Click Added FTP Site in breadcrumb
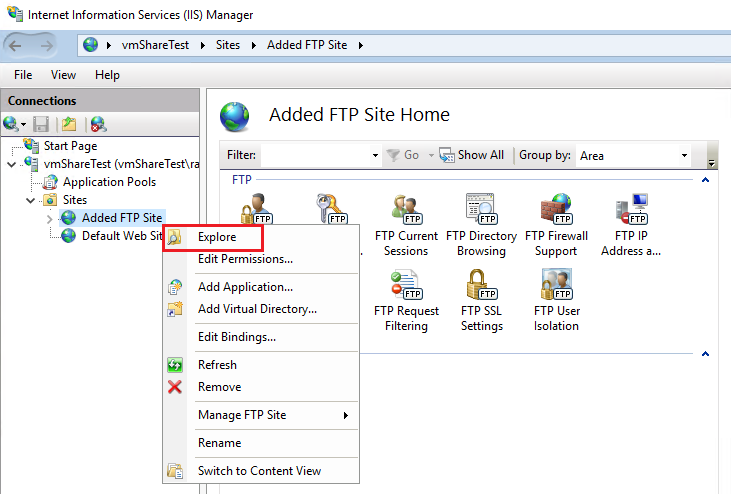Screen dimensions: 731x494 click(307, 45)
